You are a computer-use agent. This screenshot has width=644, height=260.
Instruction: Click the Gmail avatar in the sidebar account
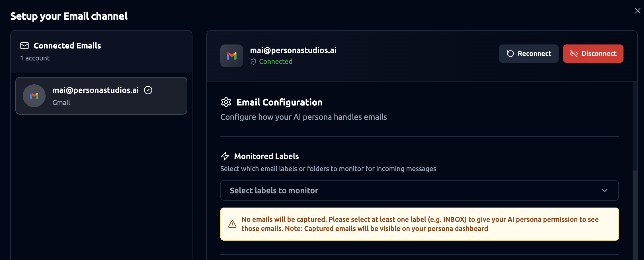[34, 96]
